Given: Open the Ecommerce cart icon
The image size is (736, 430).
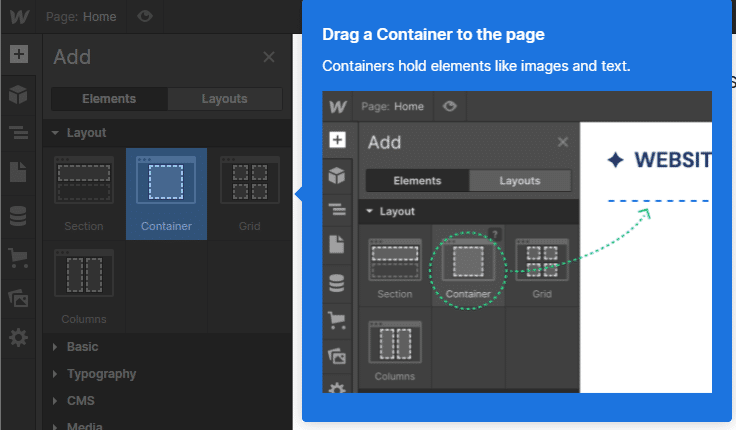Looking at the screenshot, I should pyautogui.click(x=18, y=257).
